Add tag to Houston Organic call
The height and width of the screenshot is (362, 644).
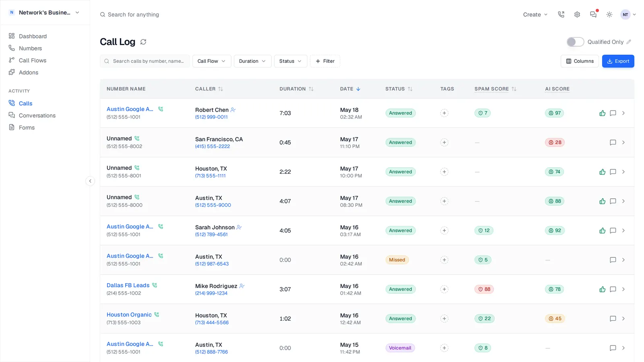coord(444,319)
